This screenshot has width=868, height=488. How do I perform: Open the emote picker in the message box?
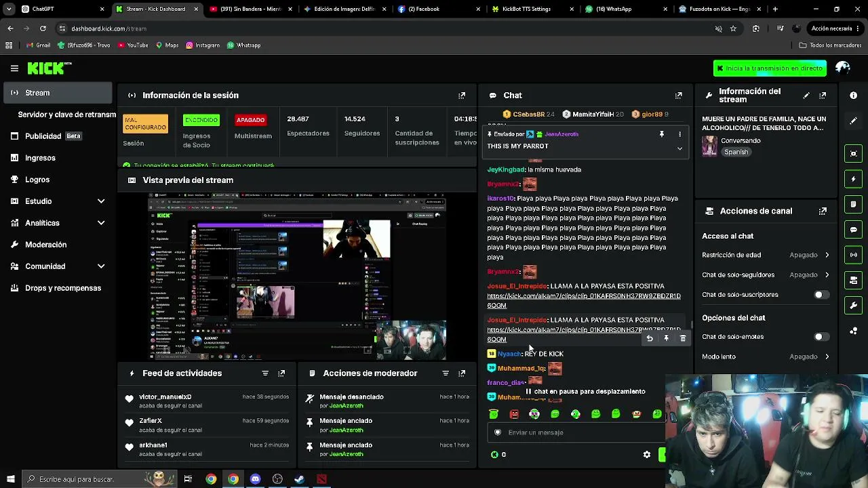point(498,432)
